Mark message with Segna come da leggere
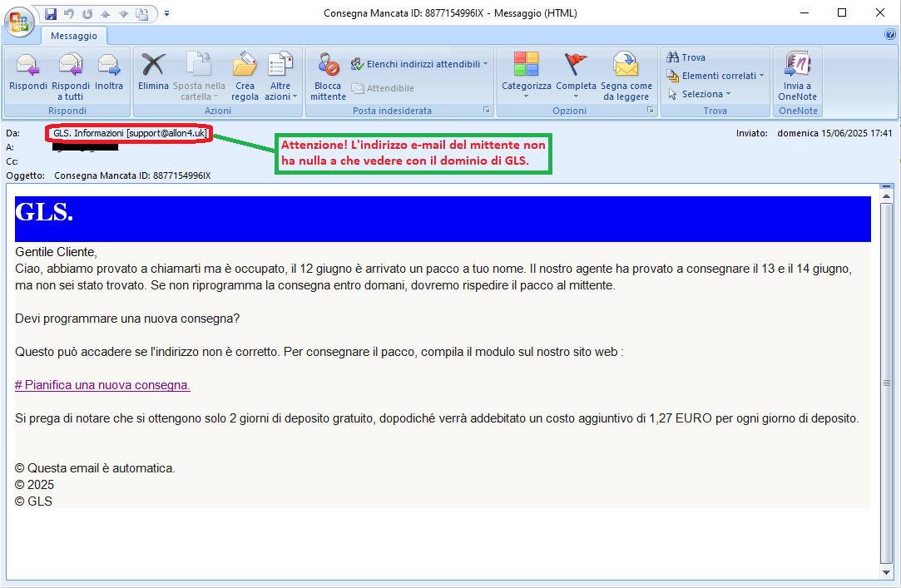The width and height of the screenshot is (901, 588). click(626, 77)
